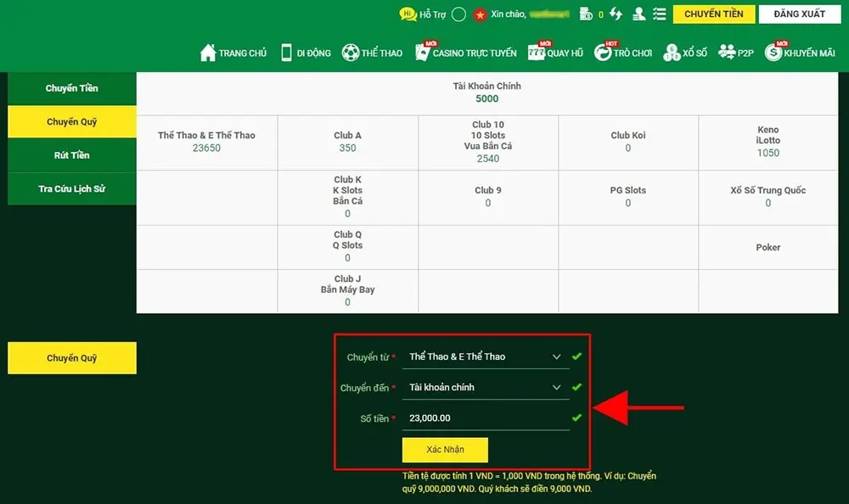The image size is (849, 504).
Task: Click the dollar coin Khuyến Mãi icon
Action: (773, 53)
